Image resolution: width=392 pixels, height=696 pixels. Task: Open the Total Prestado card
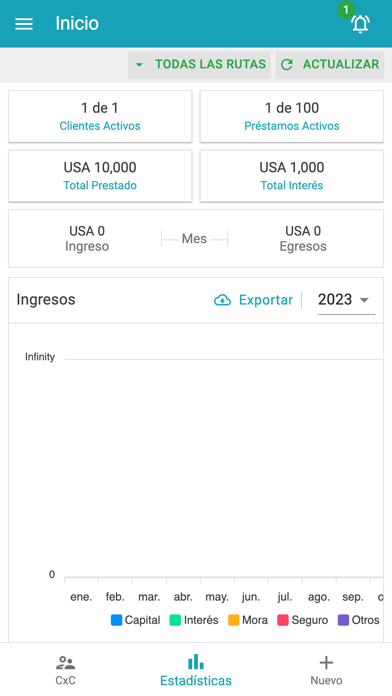click(x=100, y=176)
